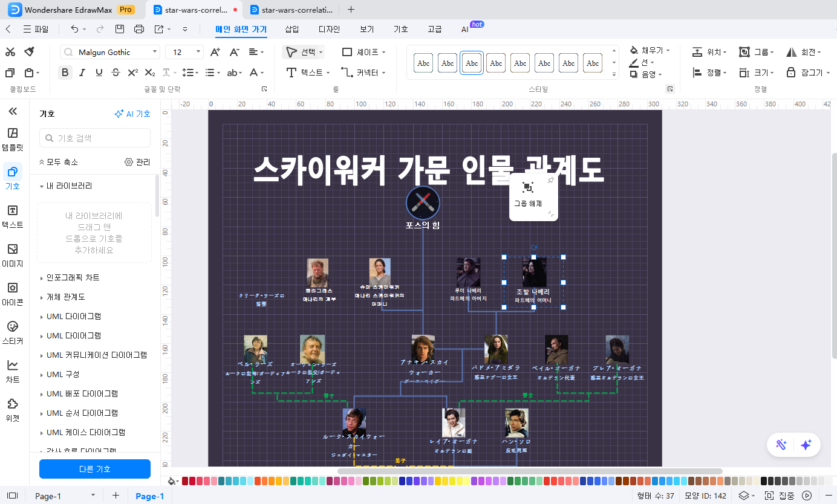837x504 pixels.
Task: Click the 관리 manage button
Action: point(137,162)
